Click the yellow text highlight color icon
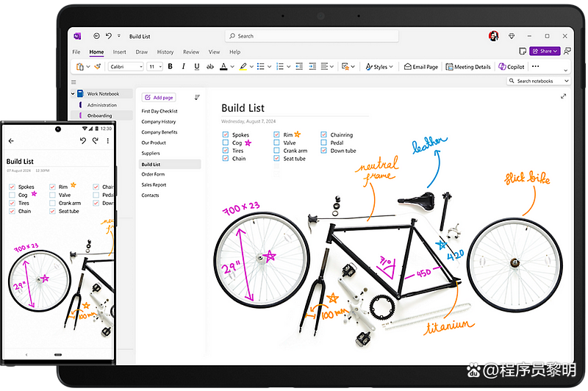The height and width of the screenshot is (391, 588). (x=243, y=67)
